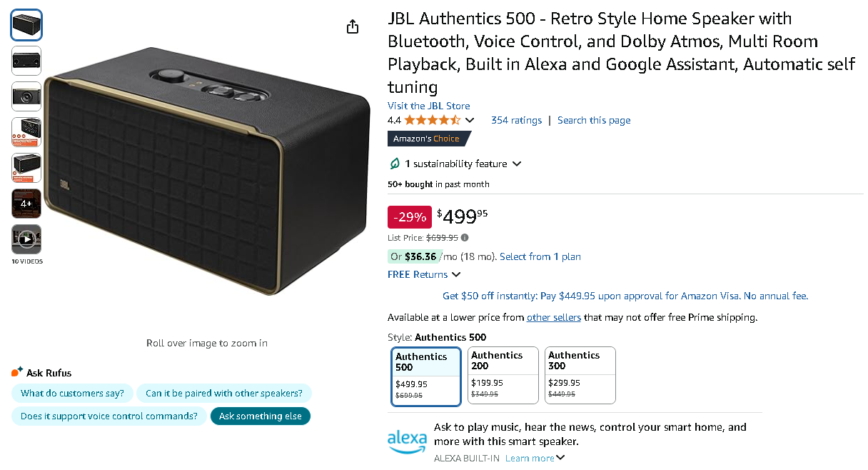Click the share icon

(352, 26)
